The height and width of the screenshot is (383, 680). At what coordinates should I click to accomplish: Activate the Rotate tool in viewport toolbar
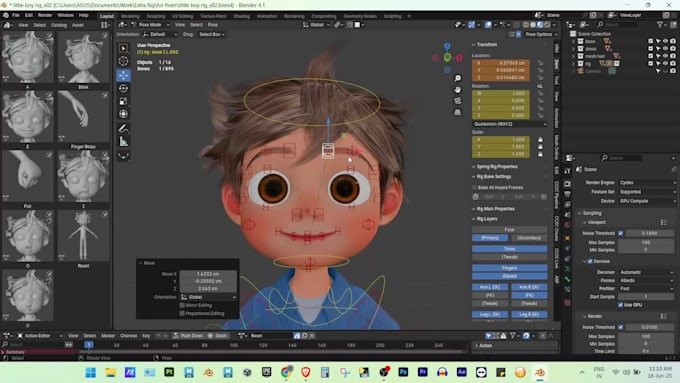[x=124, y=88]
